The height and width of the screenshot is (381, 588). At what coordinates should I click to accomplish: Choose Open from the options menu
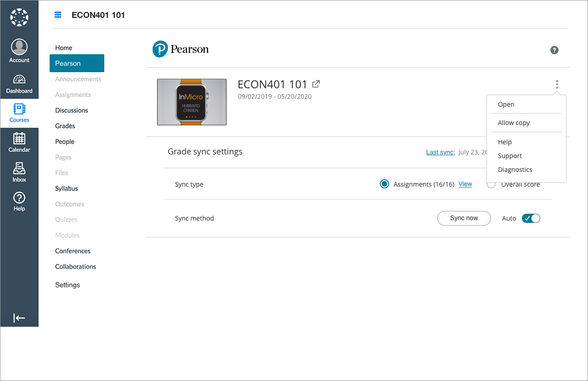pyautogui.click(x=506, y=104)
